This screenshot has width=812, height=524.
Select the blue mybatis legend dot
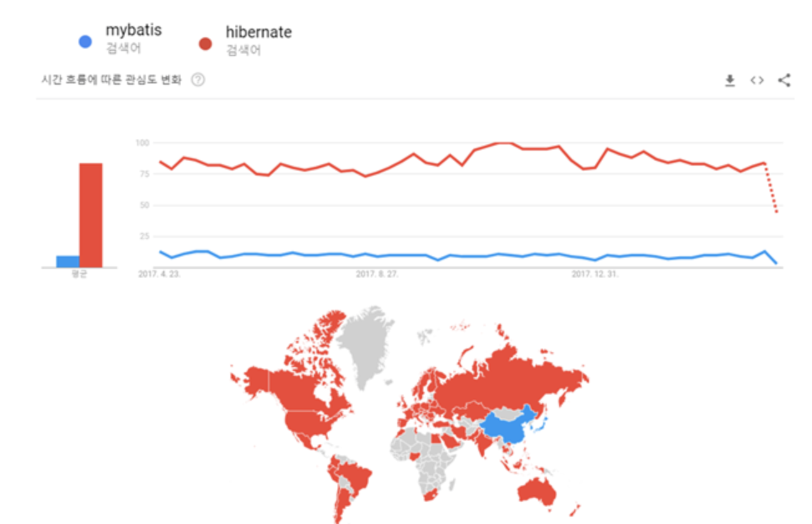[x=85, y=42]
